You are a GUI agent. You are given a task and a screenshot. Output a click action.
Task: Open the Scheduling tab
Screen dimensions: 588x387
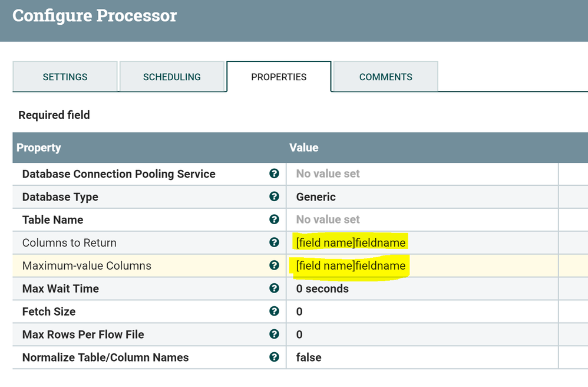click(x=172, y=77)
